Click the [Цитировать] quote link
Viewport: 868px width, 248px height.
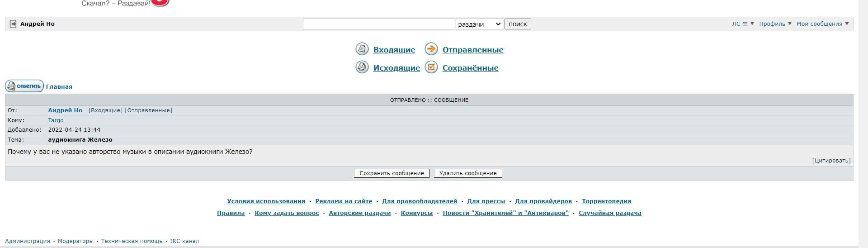(831, 161)
